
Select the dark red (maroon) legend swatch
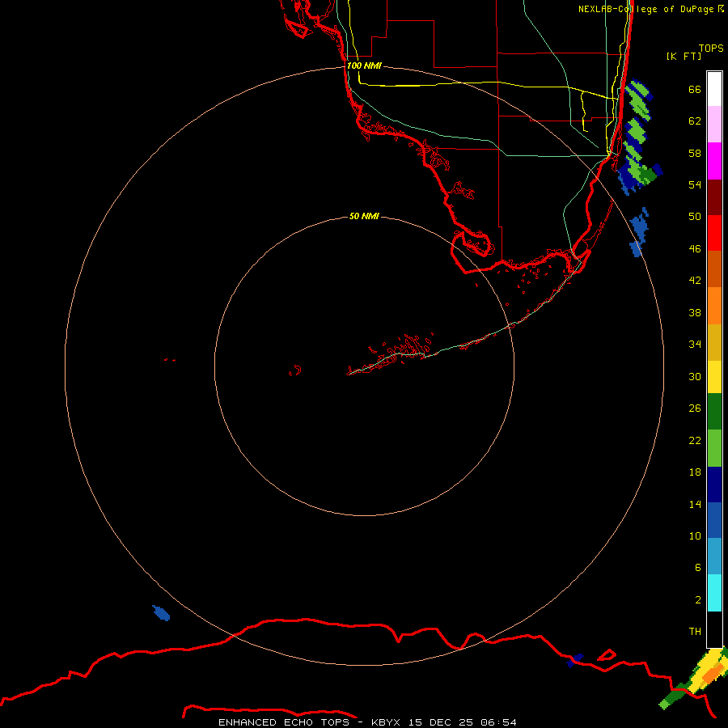pyautogui.click(x=714, y=197)
